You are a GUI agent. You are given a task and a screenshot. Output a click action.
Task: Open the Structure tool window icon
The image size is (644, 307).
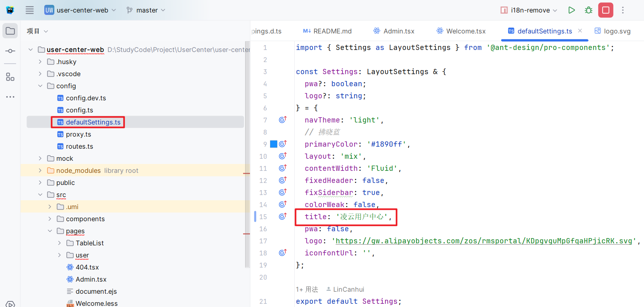(x=10, y=77)
